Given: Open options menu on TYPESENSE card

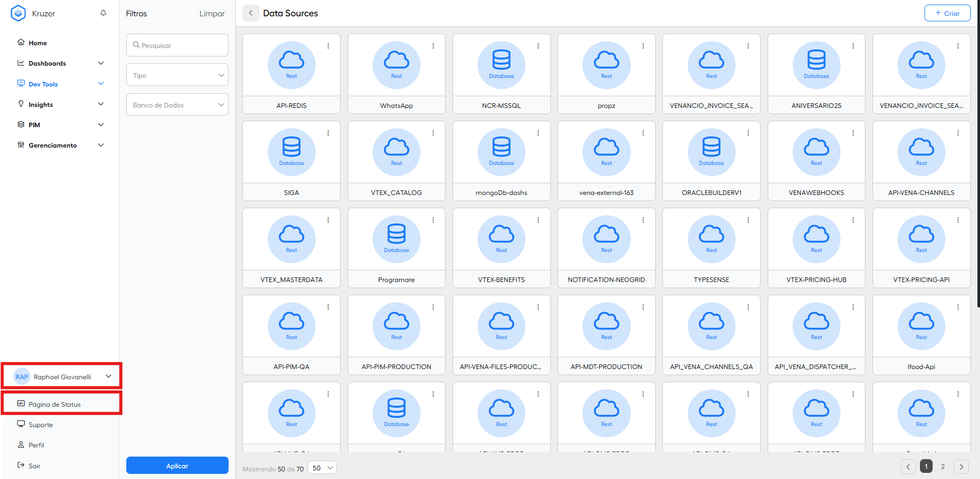Looking at the screenshot, I should point(748,220).
